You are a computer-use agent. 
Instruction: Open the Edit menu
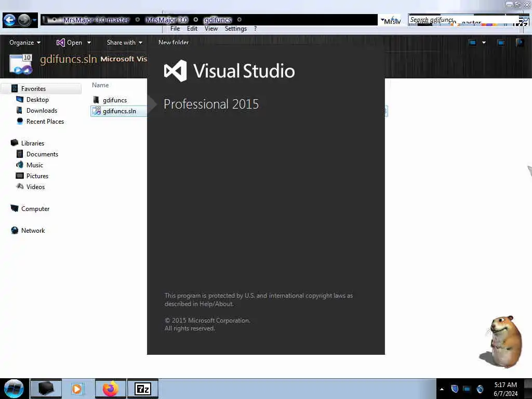192,29
